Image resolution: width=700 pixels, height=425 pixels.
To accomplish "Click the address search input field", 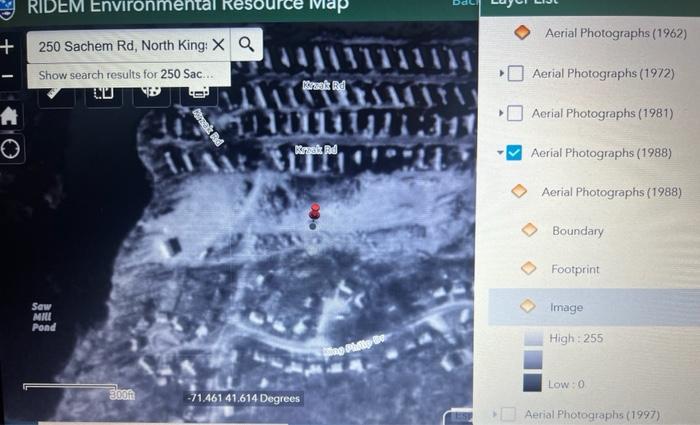I will (122, 46).
